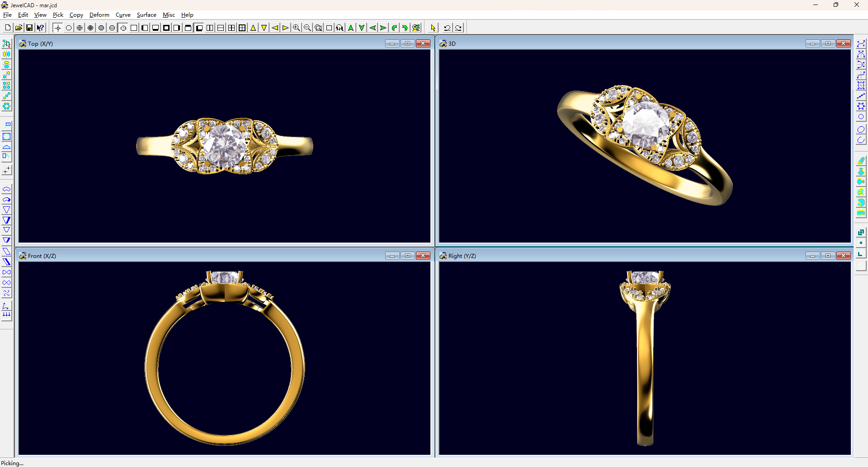Close the Right (Y/Z) viewport
The image size is (868, 467).
(843, 256)
